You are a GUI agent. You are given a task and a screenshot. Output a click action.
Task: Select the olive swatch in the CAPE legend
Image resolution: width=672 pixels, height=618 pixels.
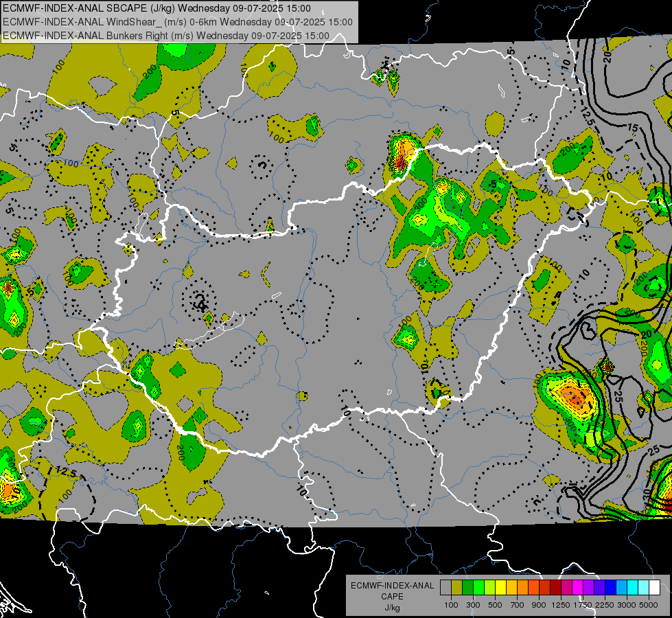(457, 588)
